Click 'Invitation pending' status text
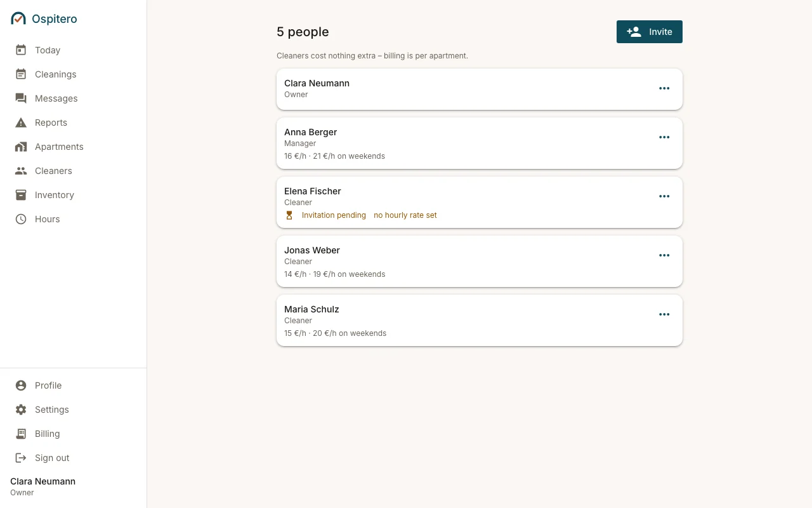Image resolution: width=812 pixels, height=508 pixels. coord(334,215)
